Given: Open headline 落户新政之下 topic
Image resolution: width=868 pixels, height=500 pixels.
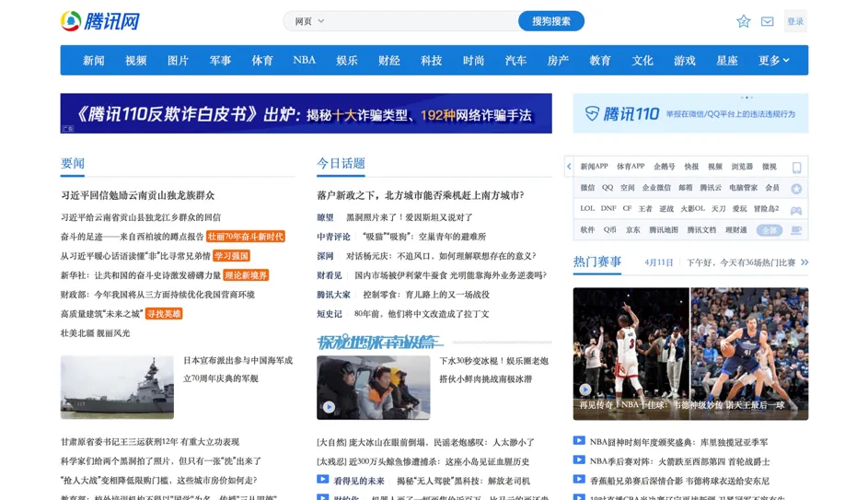Looking at the screenshot, I should tap(420, 195).
